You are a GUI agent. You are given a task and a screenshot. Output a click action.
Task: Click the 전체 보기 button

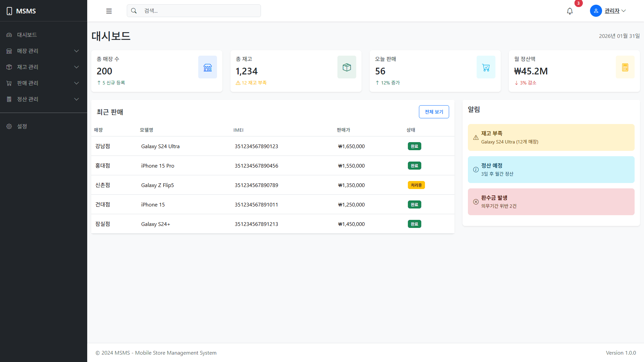pyautogui.click(x=434, y=112)
